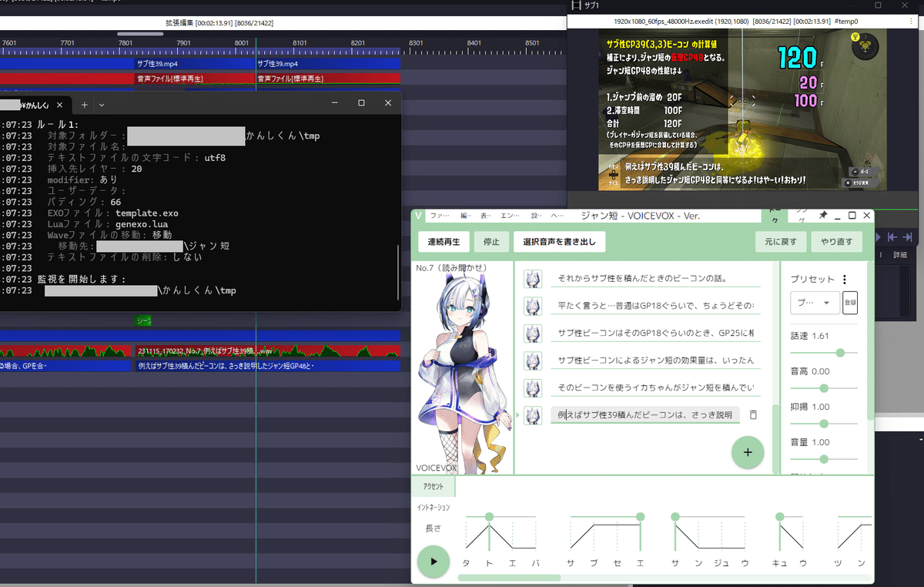Open the エンジン menu in VOICEVOX

510,216
